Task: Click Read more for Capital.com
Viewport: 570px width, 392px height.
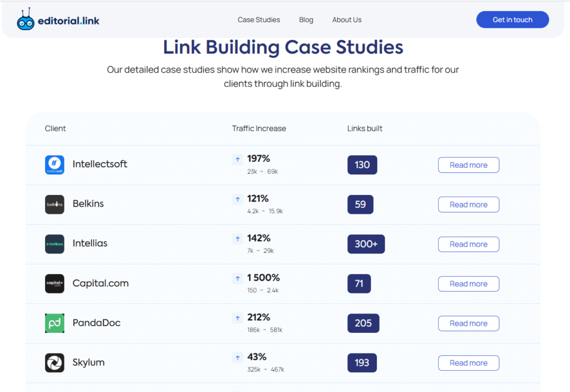Action: tap(468, 283)
